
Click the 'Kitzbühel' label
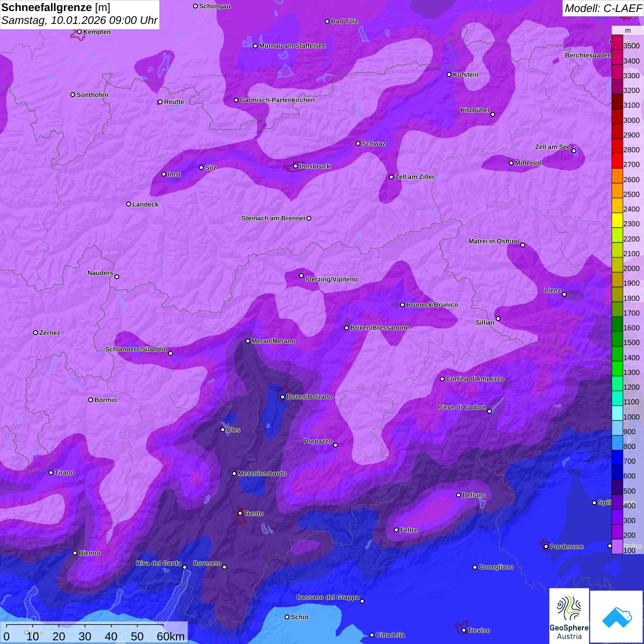[x=475, y=110]
